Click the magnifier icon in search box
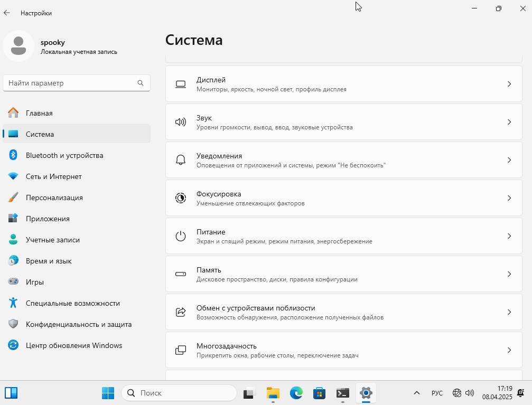Image resolution: width=532 pixels, height=405 pixels. click(141, 83)
